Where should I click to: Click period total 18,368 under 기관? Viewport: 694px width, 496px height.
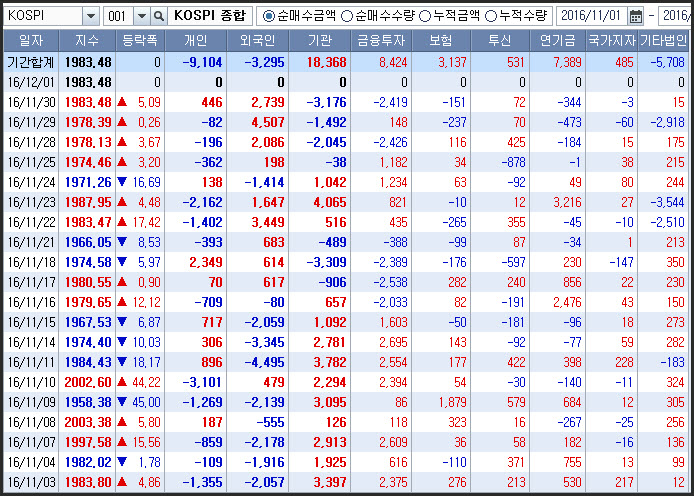click(x=327, y=62)
